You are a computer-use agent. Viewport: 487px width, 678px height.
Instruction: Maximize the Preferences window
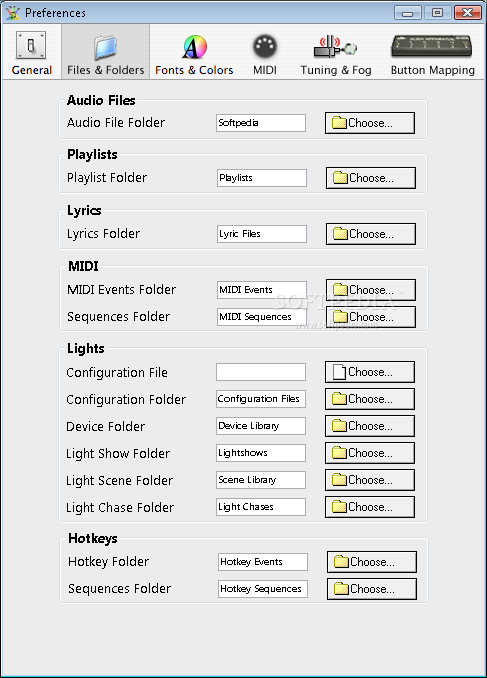437,13
